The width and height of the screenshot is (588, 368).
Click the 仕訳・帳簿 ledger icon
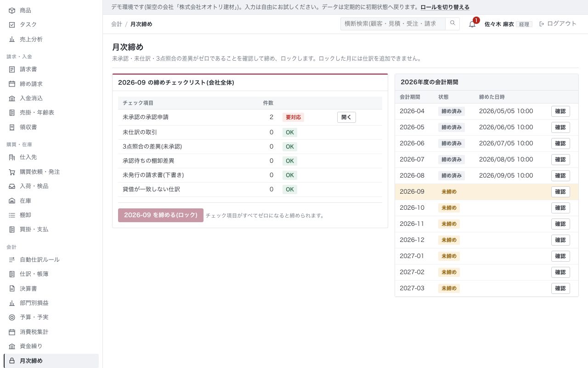12,274
